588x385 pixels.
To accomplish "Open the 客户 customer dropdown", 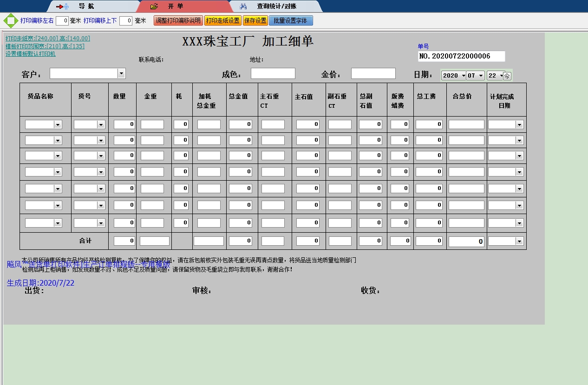I will 121,73.
